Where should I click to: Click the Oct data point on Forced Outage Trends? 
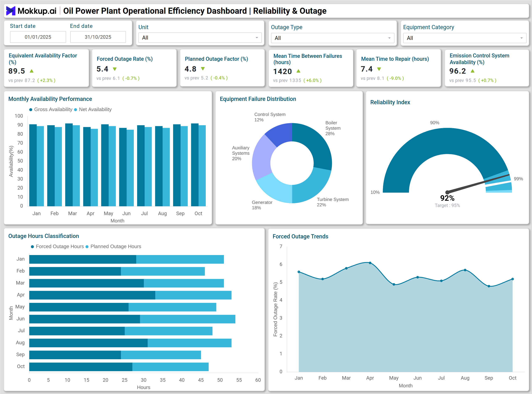click(x=512, y=279)
